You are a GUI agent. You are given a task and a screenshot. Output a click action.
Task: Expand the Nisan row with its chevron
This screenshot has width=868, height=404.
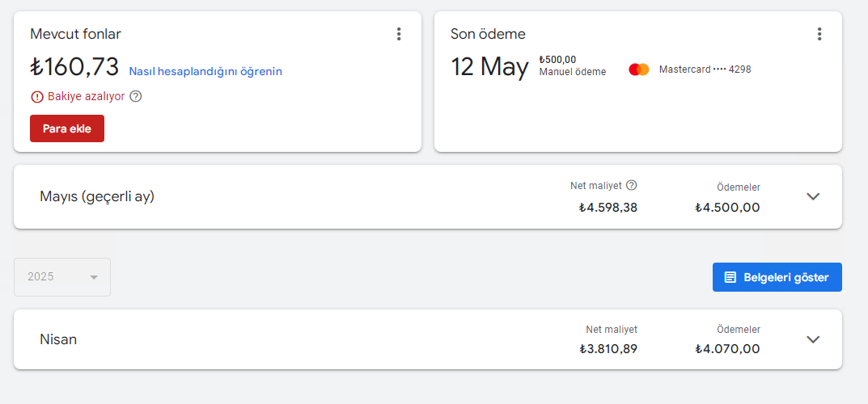click(x=813, y=339)
